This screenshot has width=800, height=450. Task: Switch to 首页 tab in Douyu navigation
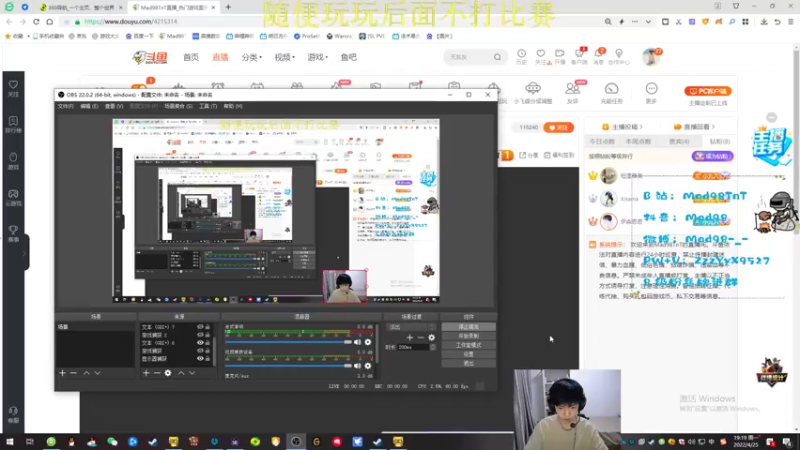coord(191,57)
